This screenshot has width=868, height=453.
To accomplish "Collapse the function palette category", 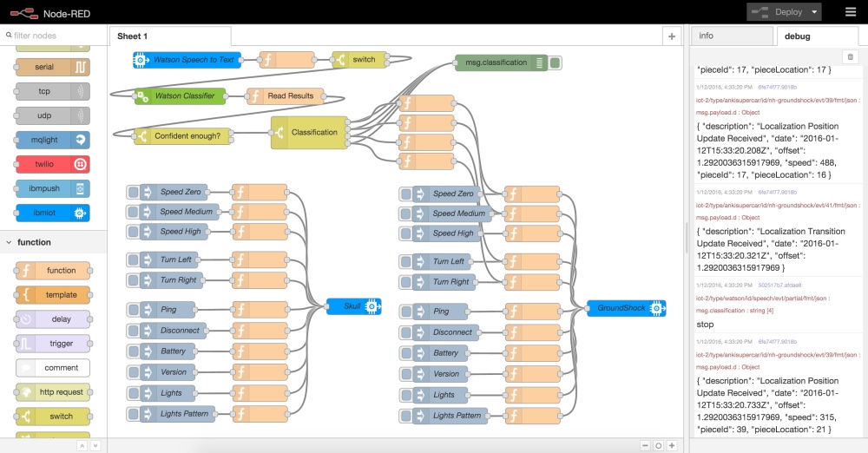I will point(10,242).
